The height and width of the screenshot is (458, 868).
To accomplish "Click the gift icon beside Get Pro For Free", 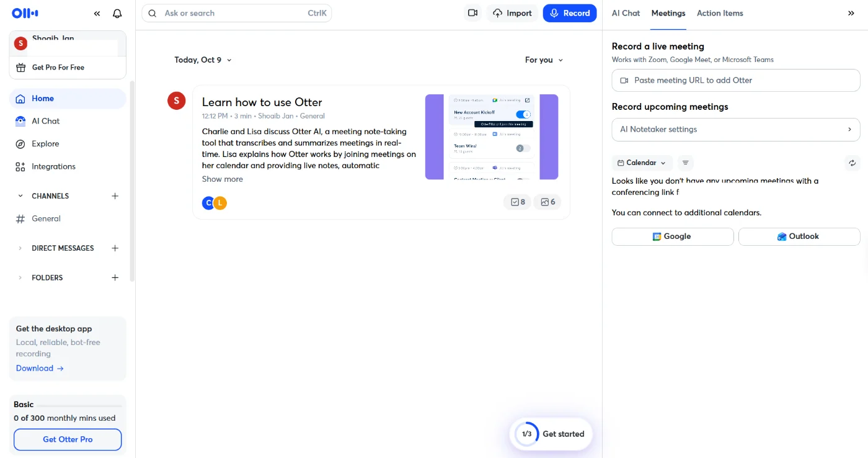I will [20, 68].
